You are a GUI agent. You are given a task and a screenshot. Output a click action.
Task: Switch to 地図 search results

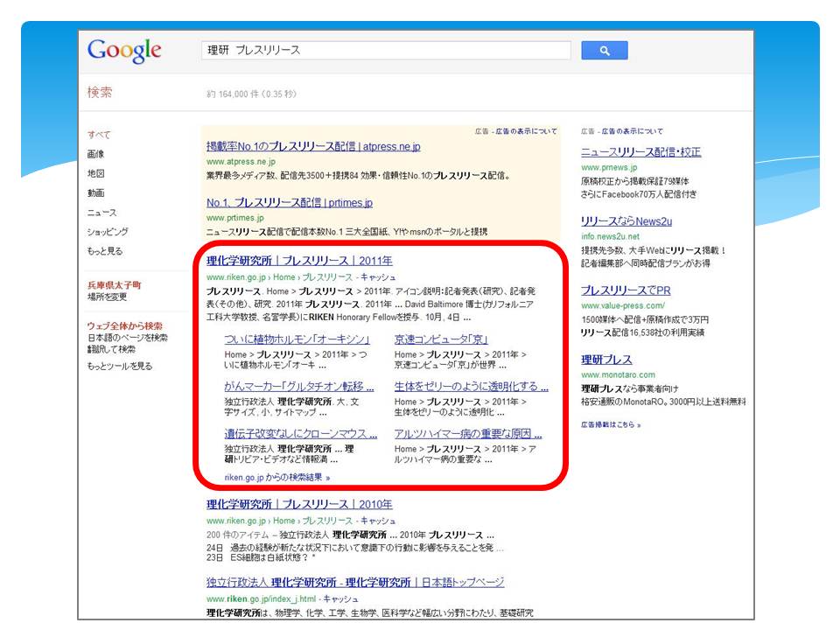point(96,173)
